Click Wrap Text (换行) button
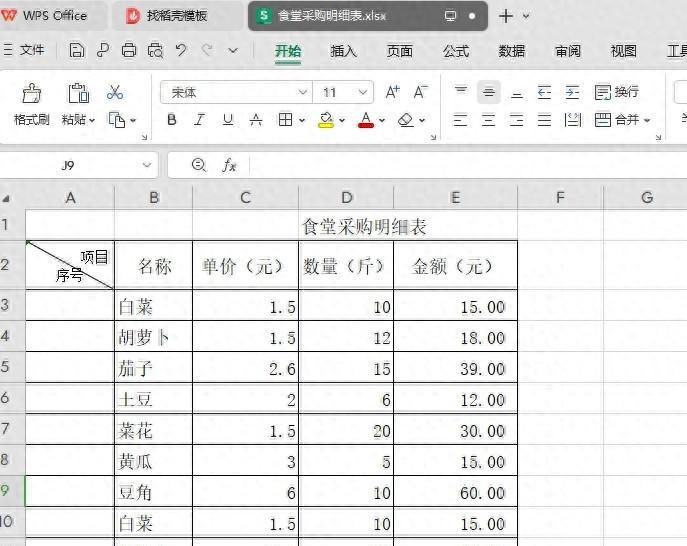Screen dimensions: 687x546 pyautogui.click(x=617, y=92)
